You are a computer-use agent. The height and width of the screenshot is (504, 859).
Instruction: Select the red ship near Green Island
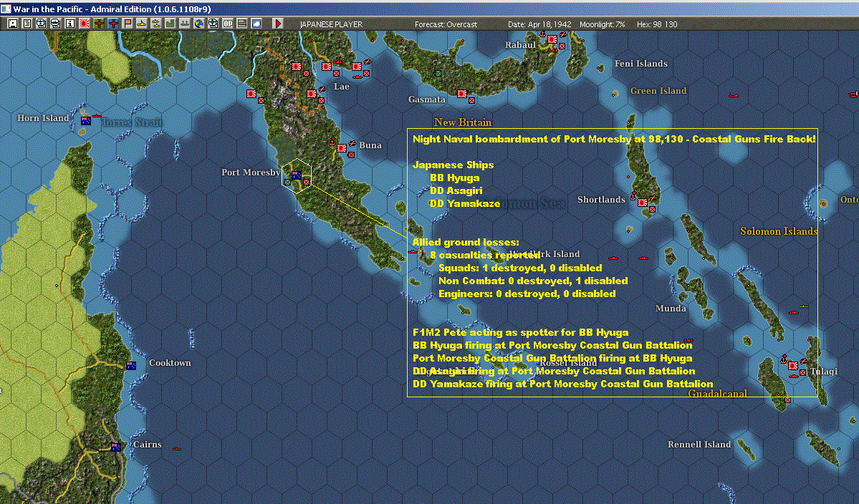coord(734,96)
